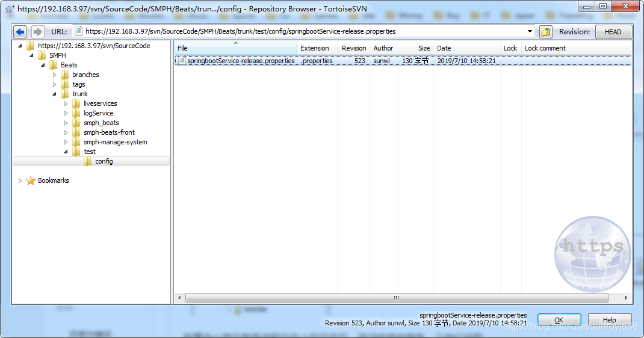Click the OK button
Image resolution: width=644 pixels, height=338 pixels.
559,320
